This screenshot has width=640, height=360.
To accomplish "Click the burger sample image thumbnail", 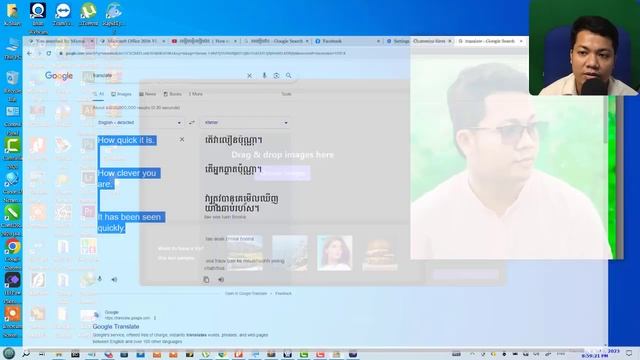I will point(380,253).
